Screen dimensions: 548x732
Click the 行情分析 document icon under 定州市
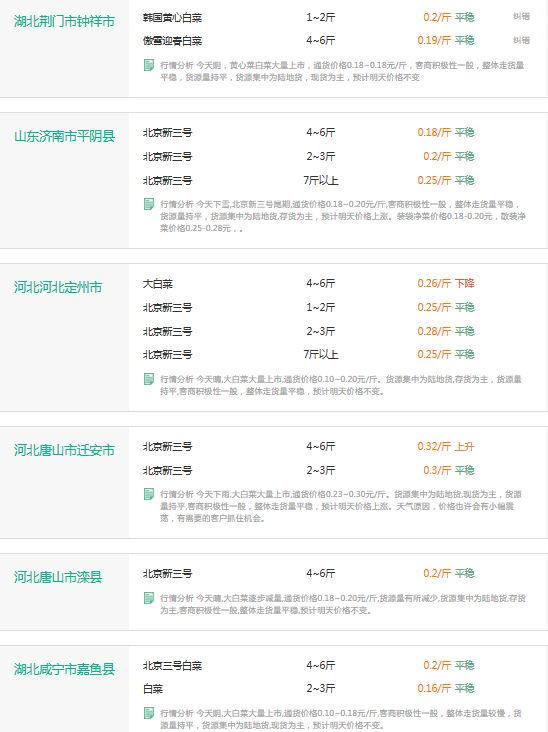tap(149, 379)
